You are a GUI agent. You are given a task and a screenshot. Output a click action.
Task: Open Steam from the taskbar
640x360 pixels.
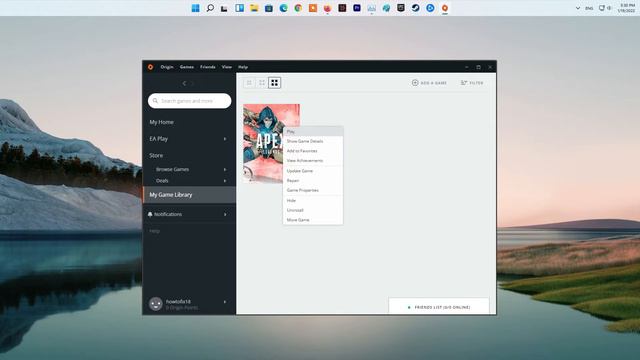(x=416, y=8)
